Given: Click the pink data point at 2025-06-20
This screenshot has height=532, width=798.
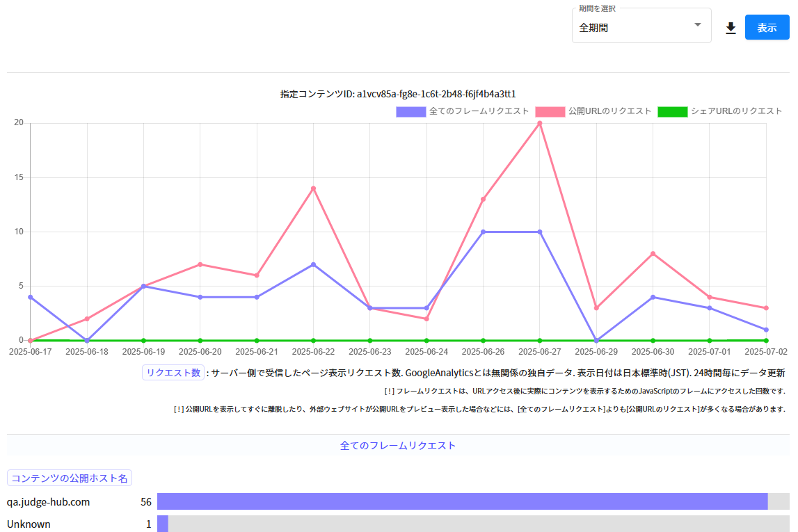Looking at the screenshot, I should (200, 264).
